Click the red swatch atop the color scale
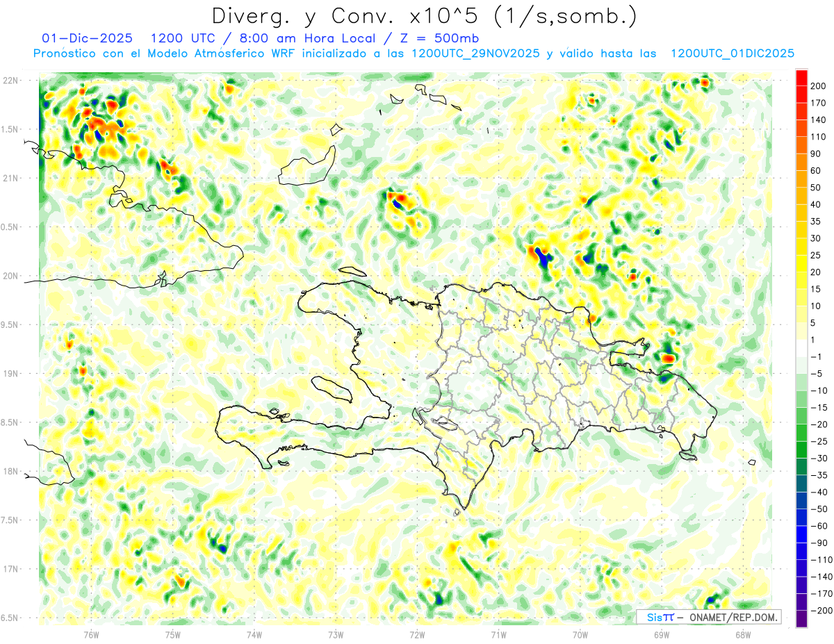The height and width of the screenshot is (644, 834). pyautogui.click(x=801, y=78)
